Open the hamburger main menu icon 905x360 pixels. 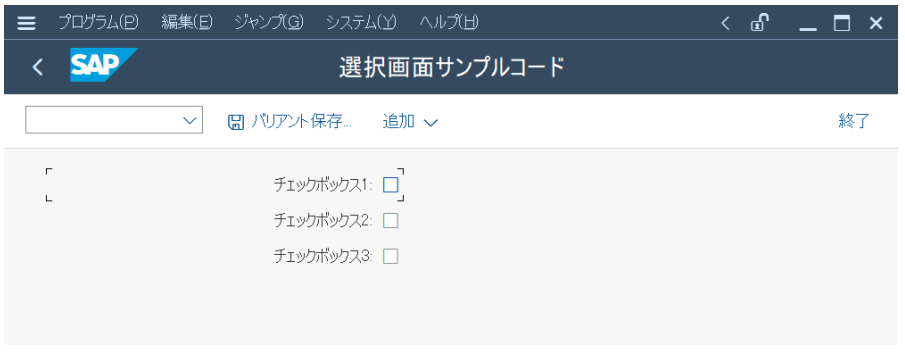click(x=26, y=23)
